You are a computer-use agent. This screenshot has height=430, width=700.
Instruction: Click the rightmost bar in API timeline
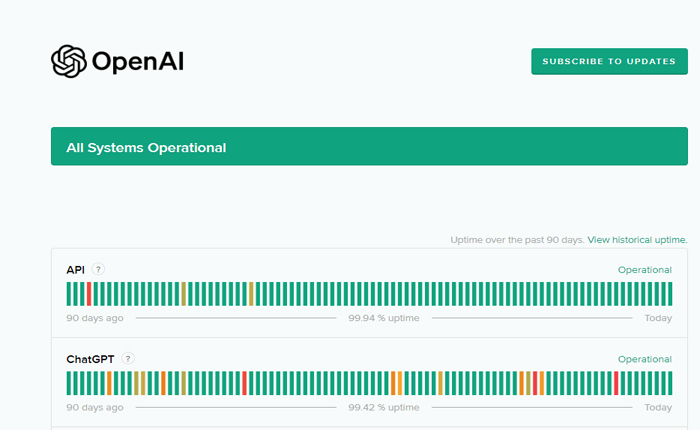coord(669,293)
